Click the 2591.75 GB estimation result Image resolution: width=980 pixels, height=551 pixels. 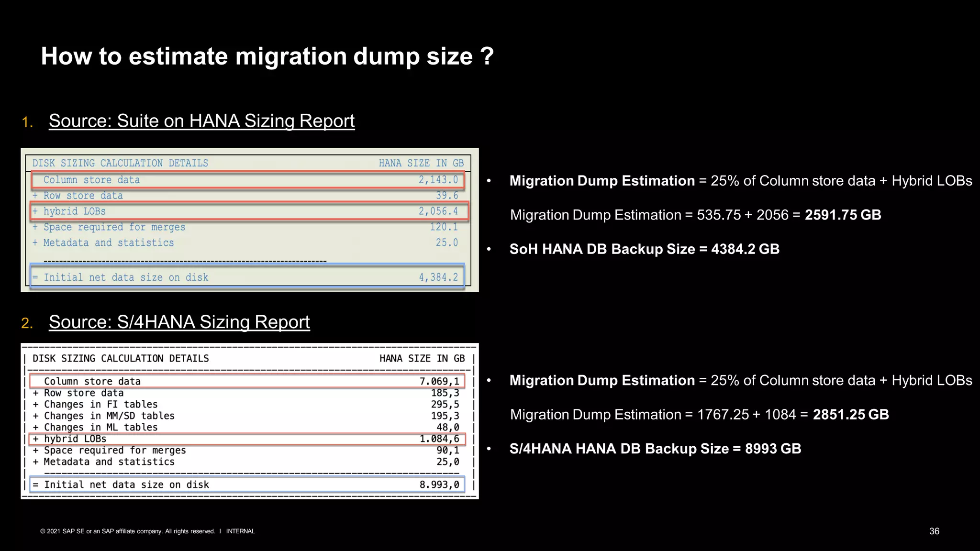coord(843,215)
